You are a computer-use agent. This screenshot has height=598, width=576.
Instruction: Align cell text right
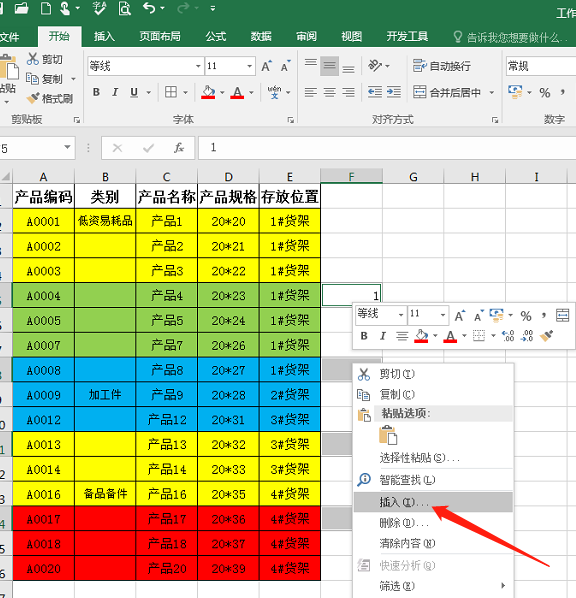(x=348, y=92)
